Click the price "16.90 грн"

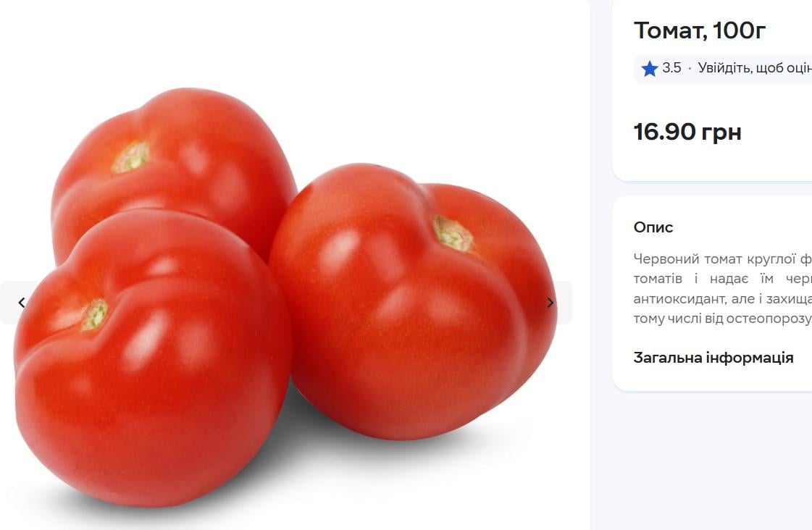(x=687, y=132)
